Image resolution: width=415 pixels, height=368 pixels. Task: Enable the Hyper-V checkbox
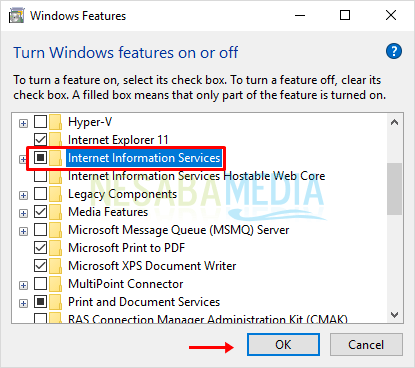click(41, 122)
